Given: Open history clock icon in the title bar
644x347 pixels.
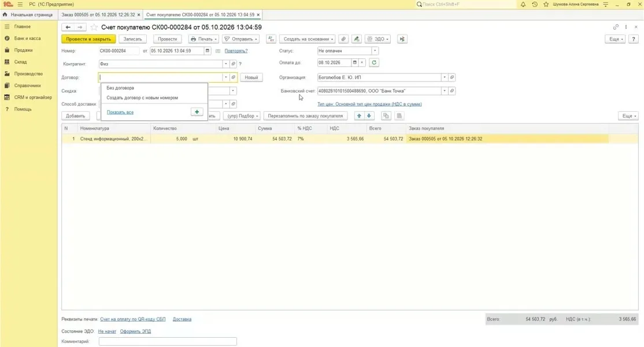Looking at the screenshot, I should (534, 4).
